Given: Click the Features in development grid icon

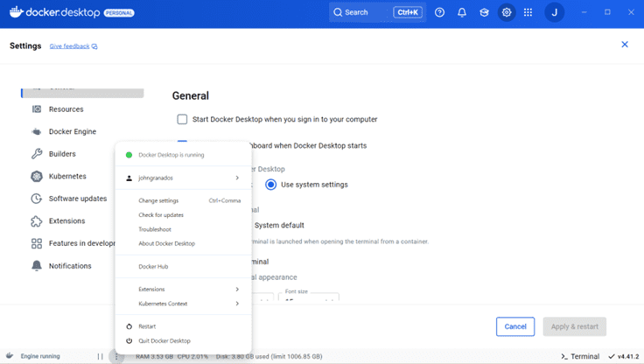Looking at the screenshot, I should coord(37,243).
